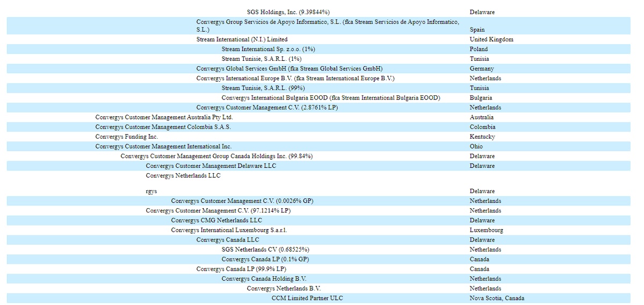
Task: Select Convergys Customer Management C.V. (2.8761% LP)
Action: (267, 108)
